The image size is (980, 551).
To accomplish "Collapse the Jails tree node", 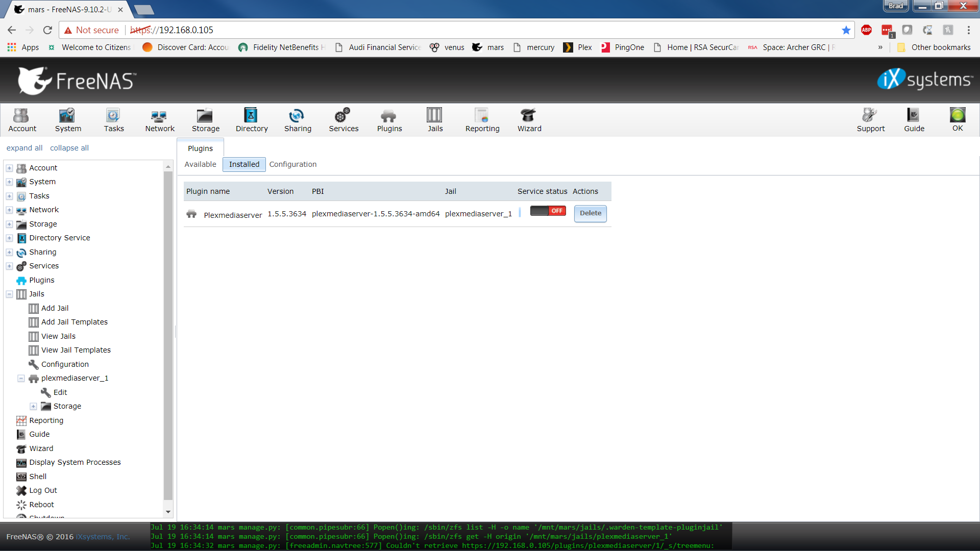I will 9,294.
